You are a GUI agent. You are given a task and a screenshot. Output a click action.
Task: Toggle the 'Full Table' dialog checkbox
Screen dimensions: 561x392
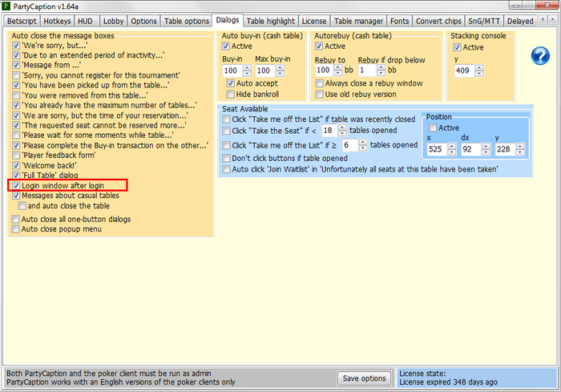(x=16, y=175)
